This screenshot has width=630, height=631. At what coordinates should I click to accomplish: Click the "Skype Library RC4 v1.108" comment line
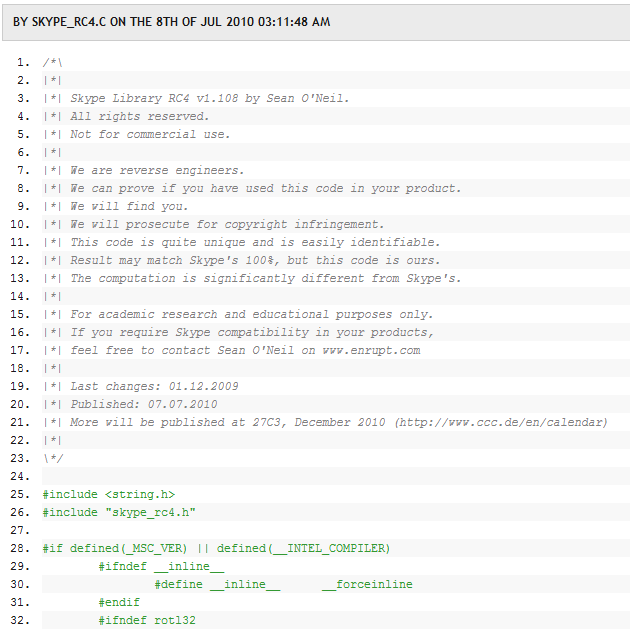[210, 98]
